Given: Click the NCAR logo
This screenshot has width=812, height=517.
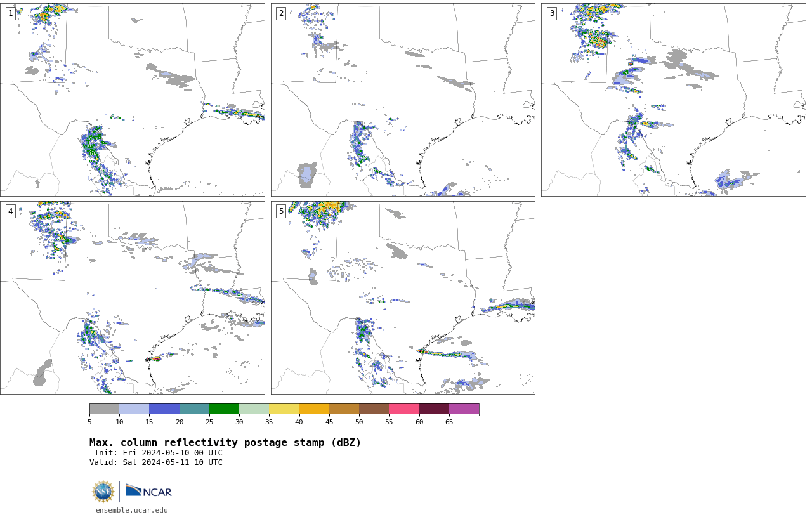Looking at the screenshot, I should [148, 491].
